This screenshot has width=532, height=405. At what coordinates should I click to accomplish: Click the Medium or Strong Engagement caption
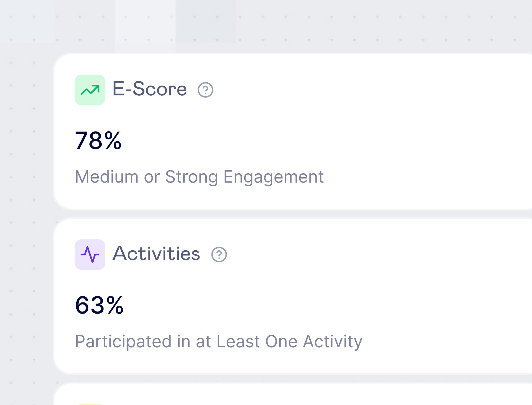point(199,177)
